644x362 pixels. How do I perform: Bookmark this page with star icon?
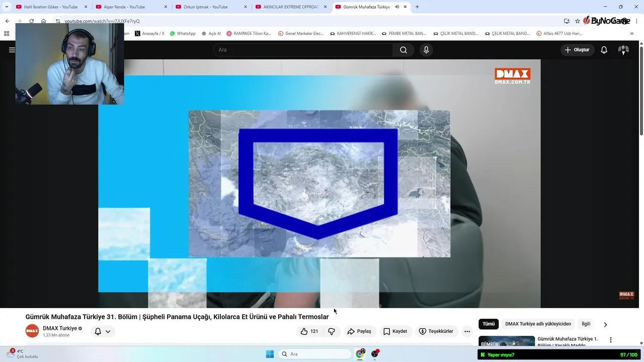[578, 21]
